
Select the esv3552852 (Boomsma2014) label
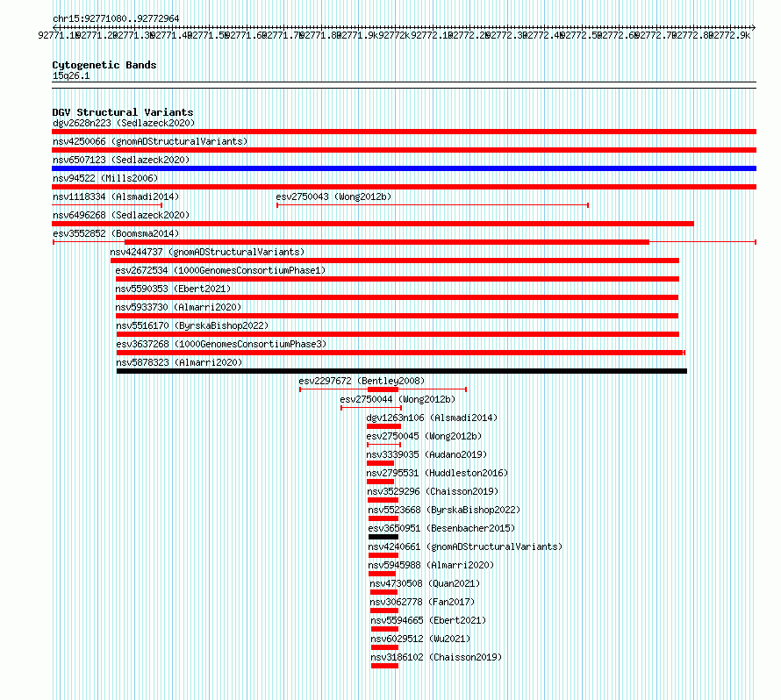pyautogui.click(x=116, y=233)
